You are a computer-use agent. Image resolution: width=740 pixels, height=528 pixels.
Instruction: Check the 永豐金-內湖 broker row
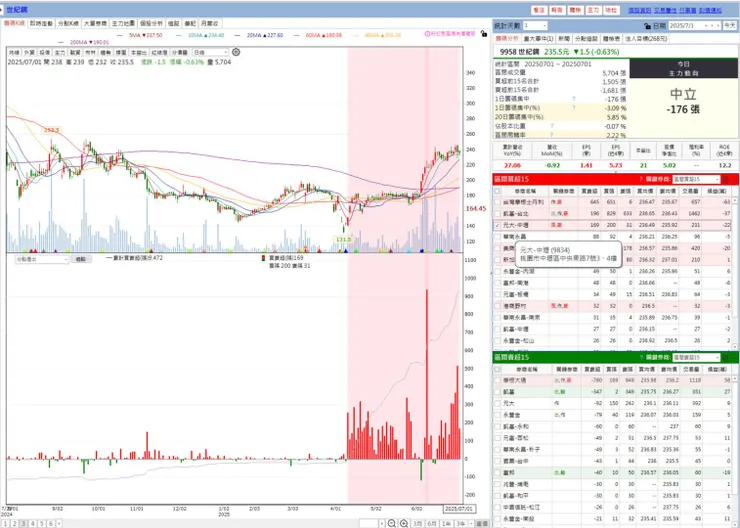[x=497, y=271]
